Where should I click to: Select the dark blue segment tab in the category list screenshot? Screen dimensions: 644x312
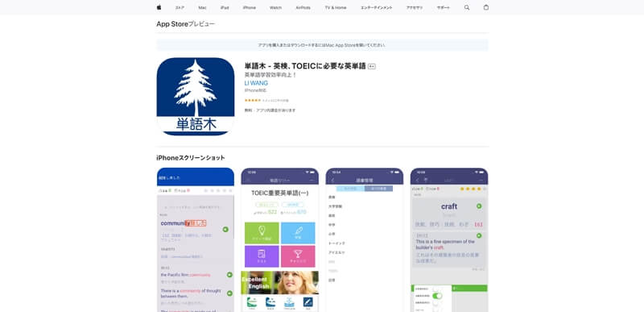pyautogui.click(x=378, y=189)
